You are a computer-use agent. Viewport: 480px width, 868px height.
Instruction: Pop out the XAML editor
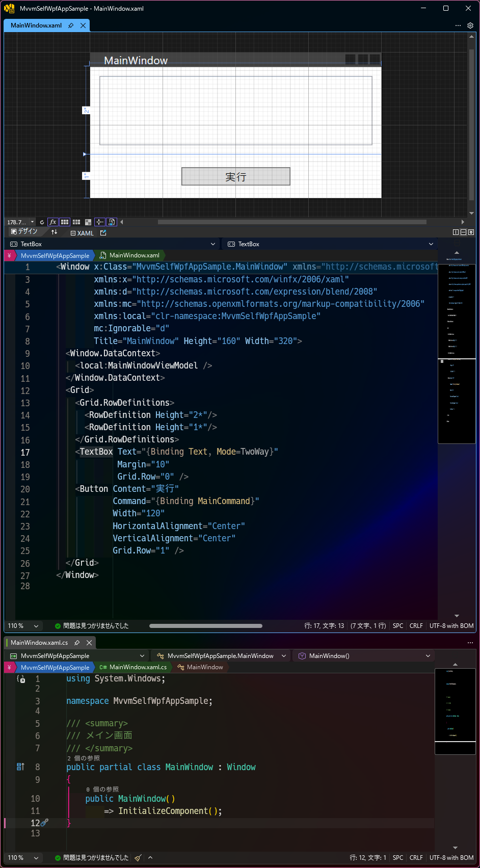point(103,233)
